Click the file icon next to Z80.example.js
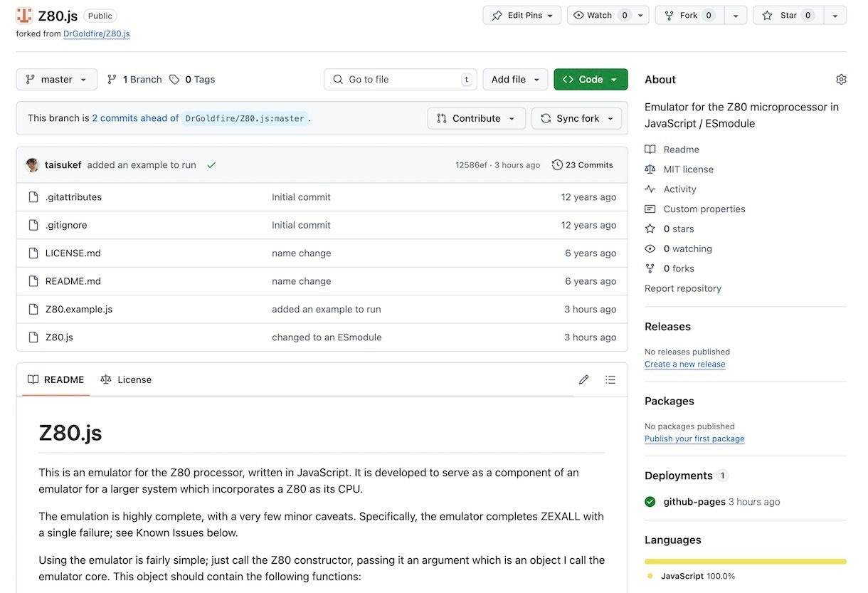This screenshot has width=868, height=593. [x=33, y=310]
